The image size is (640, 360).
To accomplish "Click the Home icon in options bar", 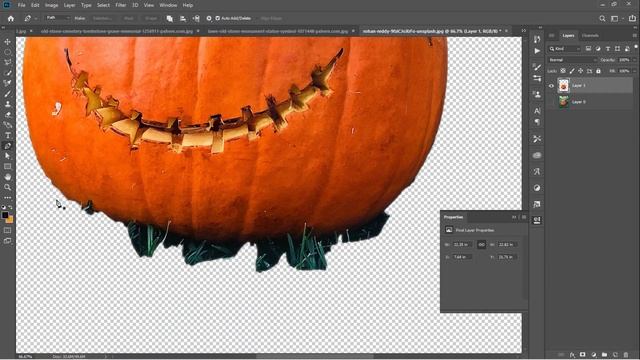I will click(11, 18).
